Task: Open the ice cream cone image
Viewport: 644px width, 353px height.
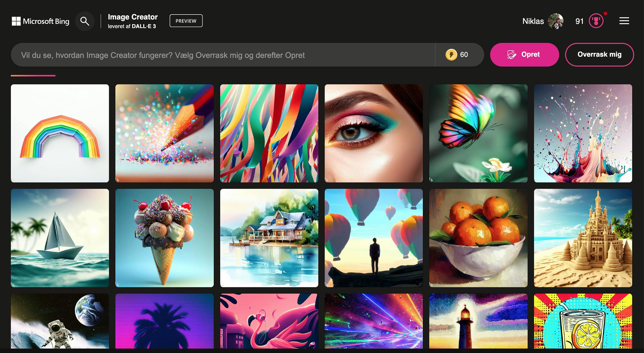Action: pyautogui.click(x=164, y=238)
